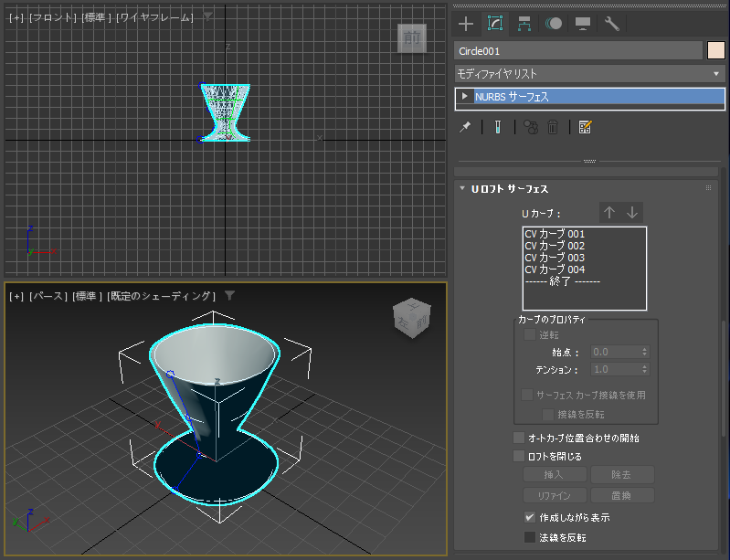The image size is (730, 560).
Task: Open front viewport [+] menu
Action: point(16,17)
